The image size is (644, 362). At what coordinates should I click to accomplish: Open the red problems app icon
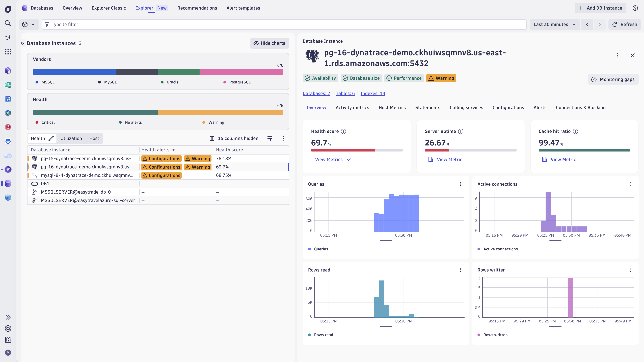click(8, 127)
